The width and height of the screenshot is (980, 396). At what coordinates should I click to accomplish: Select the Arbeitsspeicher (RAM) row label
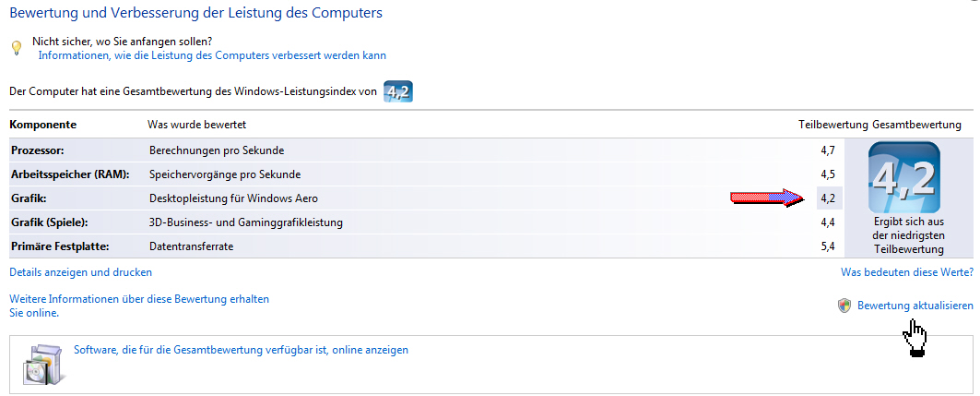pos(70,174)
